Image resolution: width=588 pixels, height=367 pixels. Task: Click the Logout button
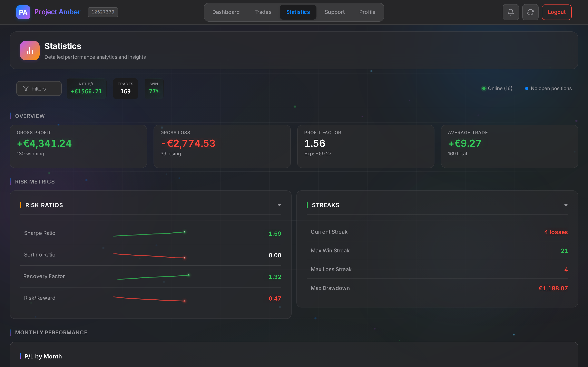556,12
